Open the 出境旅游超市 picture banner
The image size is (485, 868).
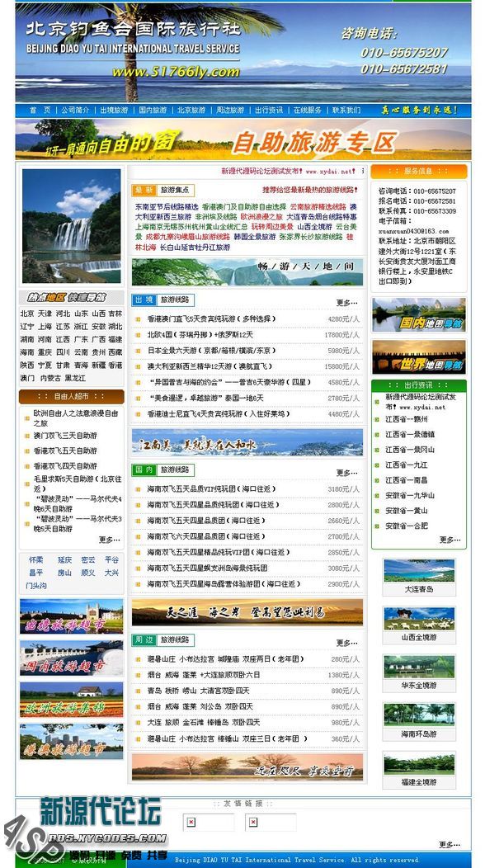[72, 616]
